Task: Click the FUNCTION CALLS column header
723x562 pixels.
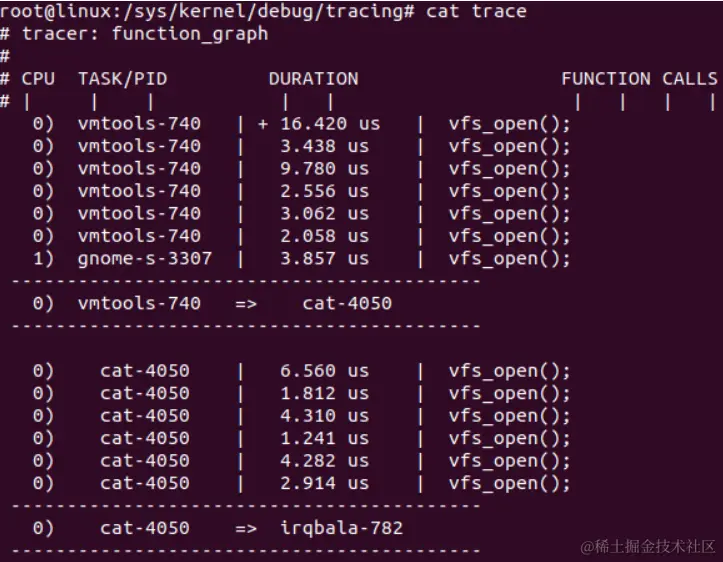Action: [638, 79]
